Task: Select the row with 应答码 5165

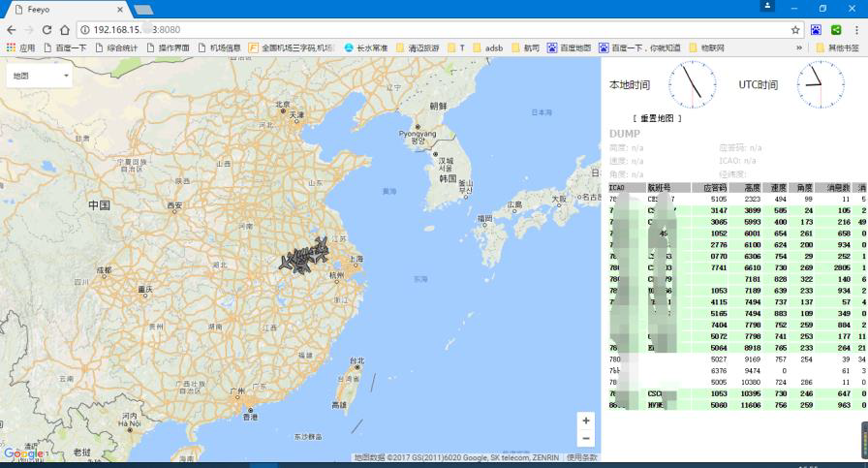Action: (x=738, y=314)
